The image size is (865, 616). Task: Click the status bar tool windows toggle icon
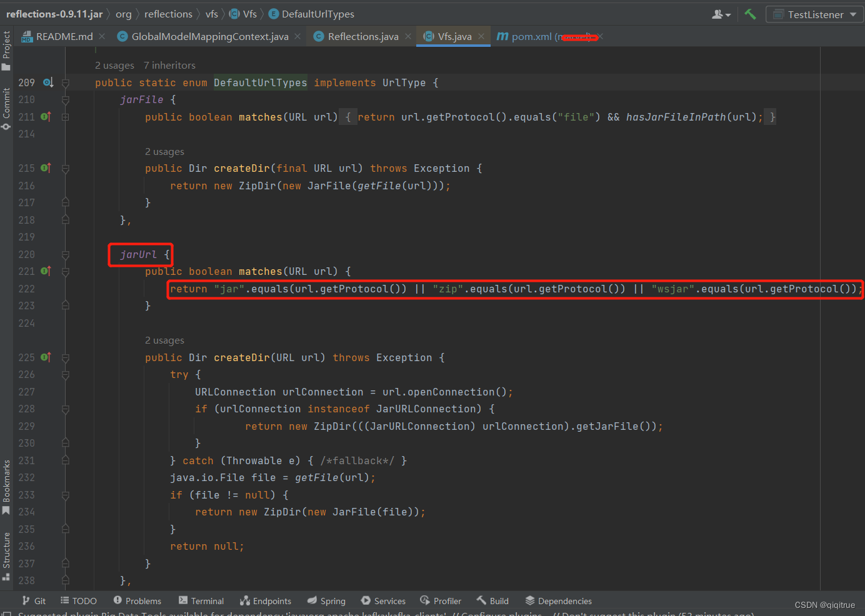point(6,613)
